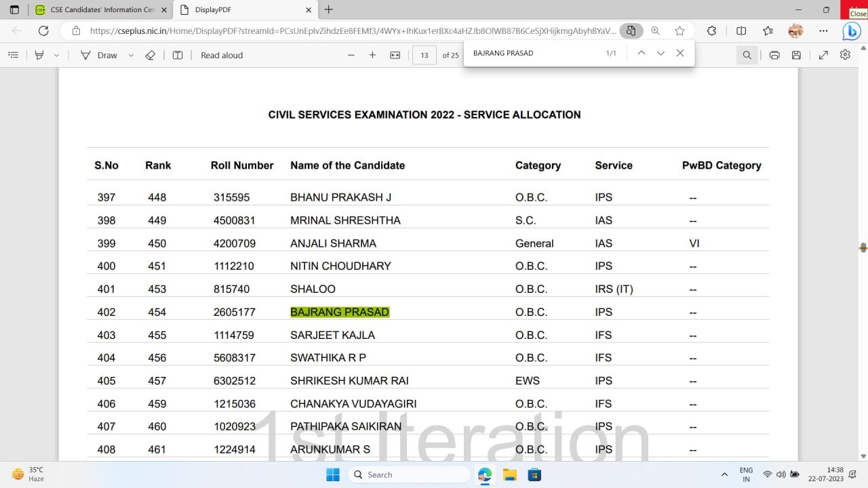Click the browser profile avatar

coord(795,30)
